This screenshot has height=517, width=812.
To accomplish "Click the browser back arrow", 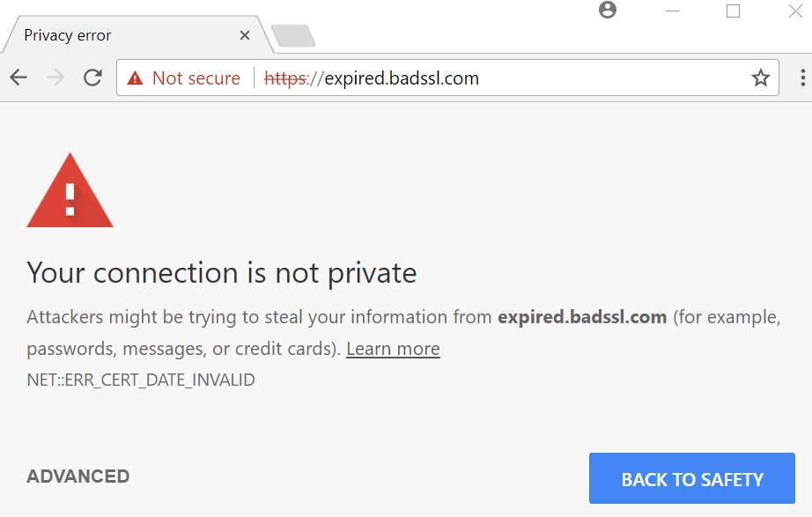I will tap(18, 78).
